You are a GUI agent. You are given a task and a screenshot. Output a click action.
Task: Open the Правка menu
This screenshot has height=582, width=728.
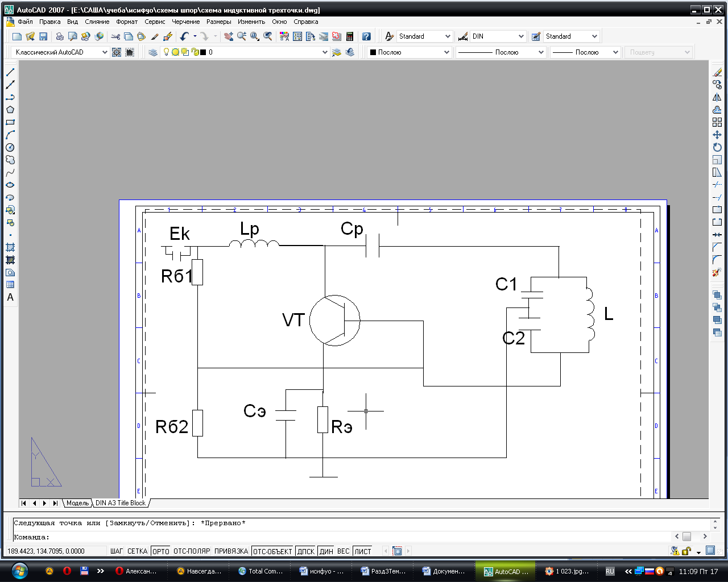click(x=50, y=22)
